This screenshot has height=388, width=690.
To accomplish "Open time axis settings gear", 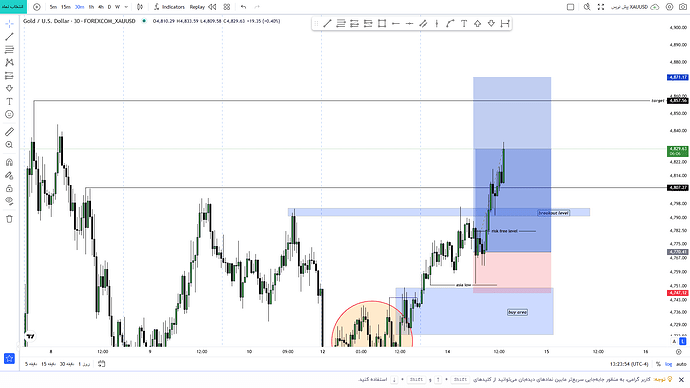I will [679, 352].
